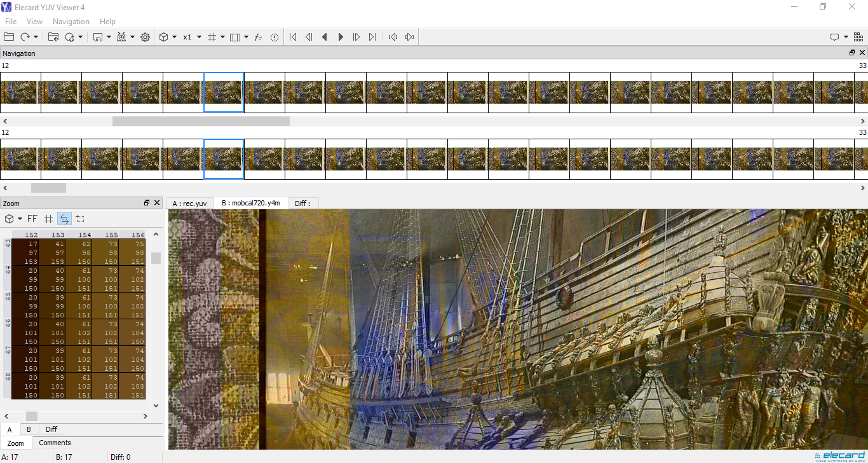
Task: Expand the main toolbar cube dropdown arrow
Action: [174, 37]
